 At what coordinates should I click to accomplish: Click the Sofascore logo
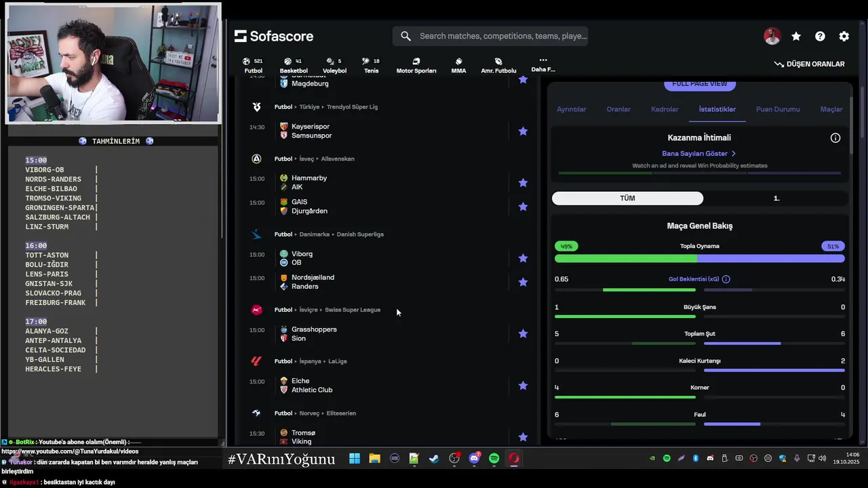[274, 36]
